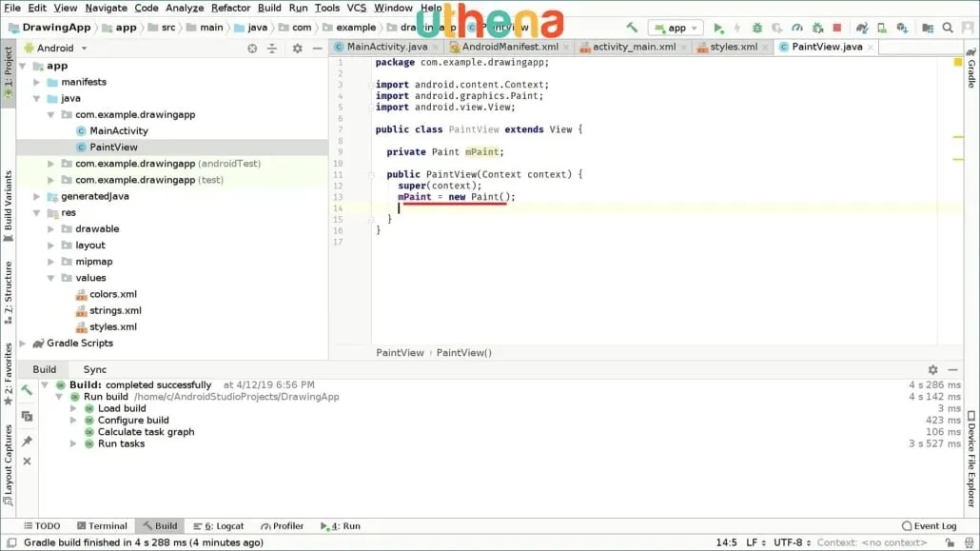Screen dimensions: 980x551
Task: Open the VCS menu
Action: point(356,9)
